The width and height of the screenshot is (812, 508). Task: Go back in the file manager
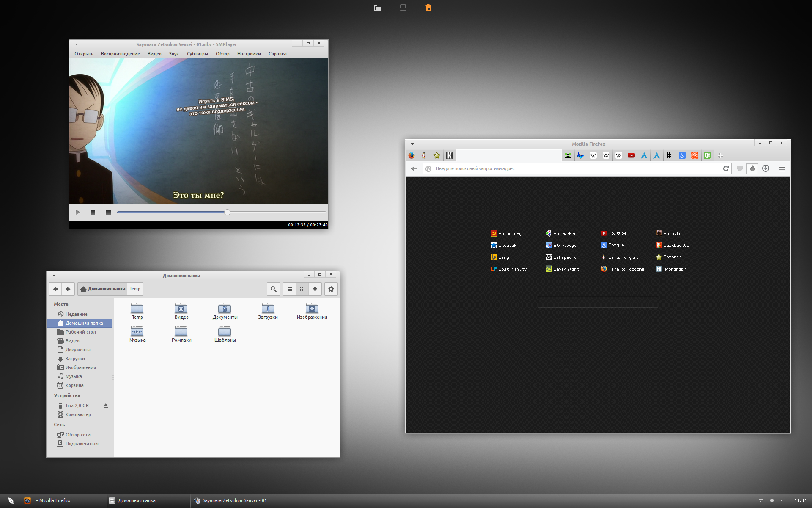click(55, 289)
